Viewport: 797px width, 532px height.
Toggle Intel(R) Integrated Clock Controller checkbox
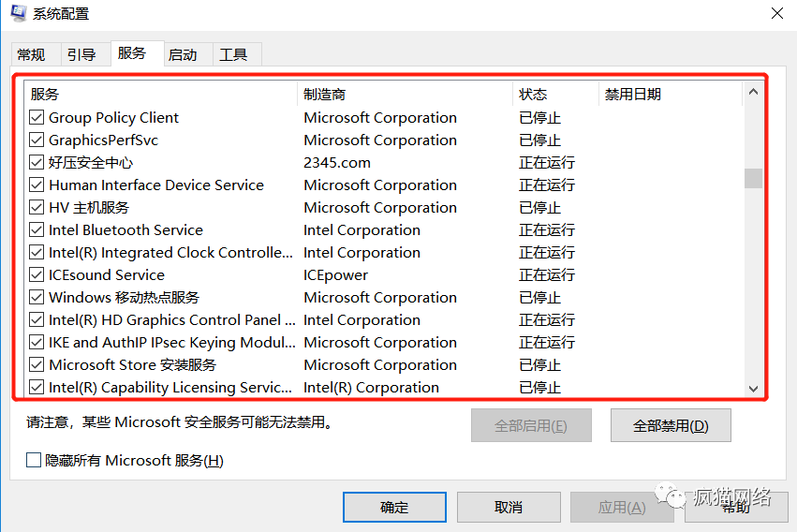tap(37, 253)
